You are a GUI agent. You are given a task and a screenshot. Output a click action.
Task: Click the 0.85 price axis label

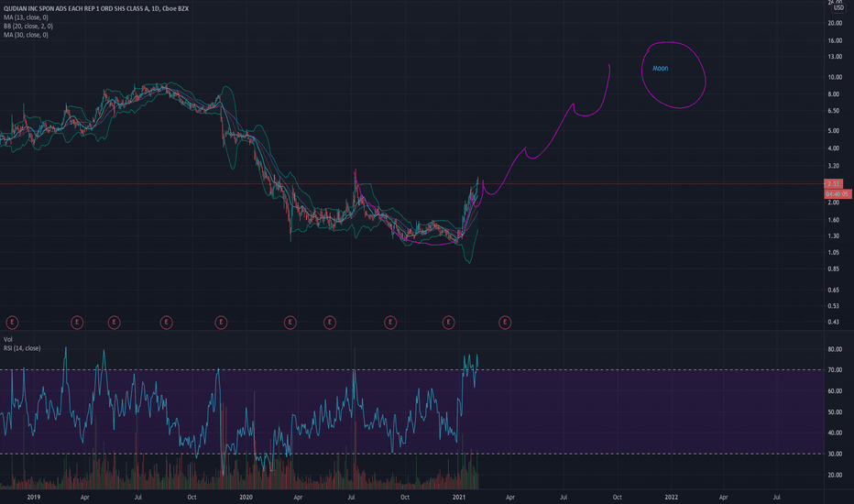(x=833, y=269)
